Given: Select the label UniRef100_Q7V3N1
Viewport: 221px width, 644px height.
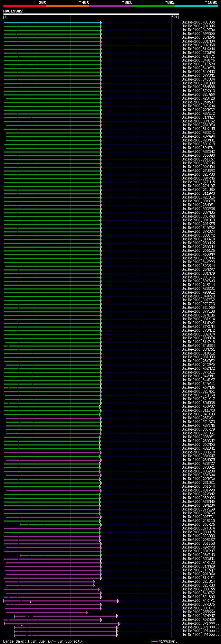Looking at the screenshot, I should [x=198, y=75].
